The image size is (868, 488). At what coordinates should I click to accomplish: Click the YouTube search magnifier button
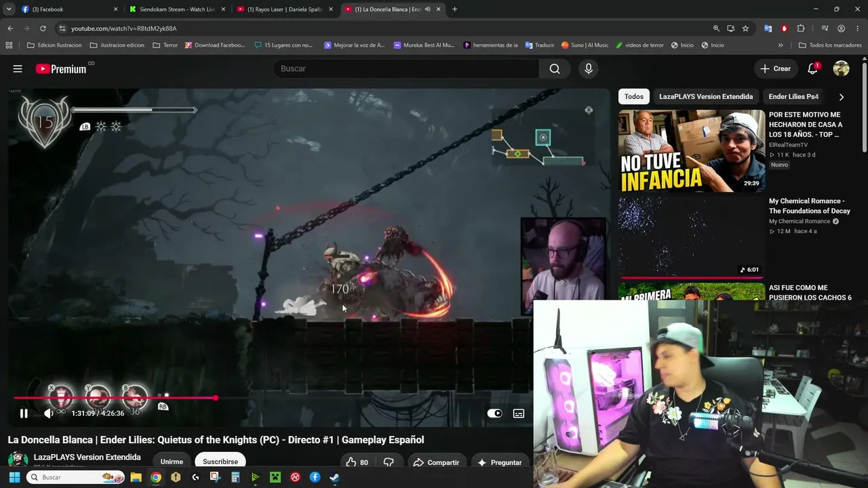click(x=555, y=68)
